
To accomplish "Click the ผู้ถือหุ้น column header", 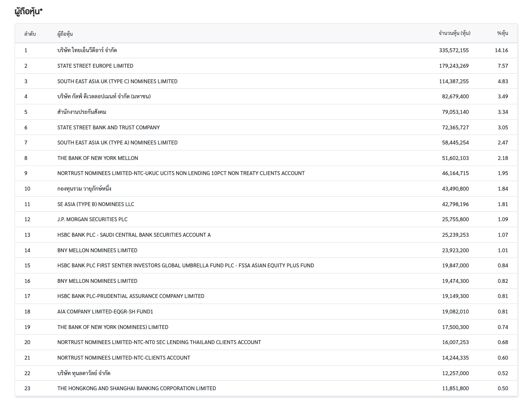I will coord(65,34).
